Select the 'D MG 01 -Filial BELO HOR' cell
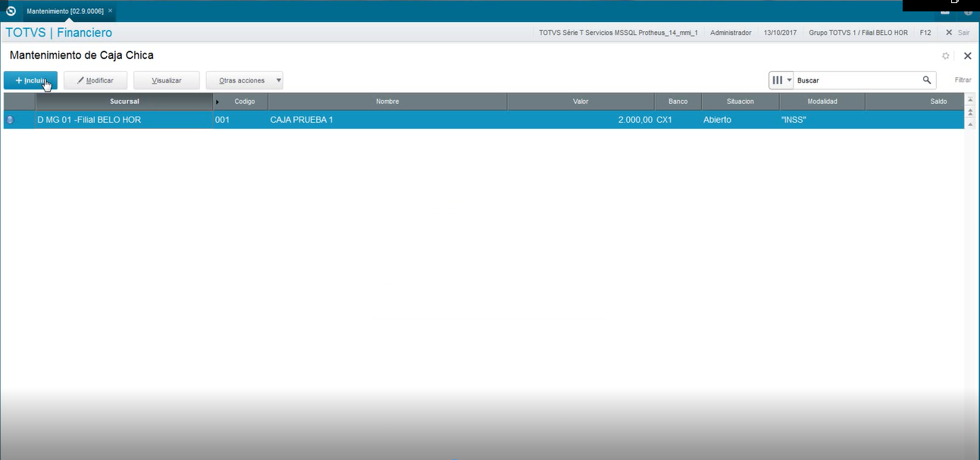The height and width of the screenshot is (460, 980). point(124,120)
